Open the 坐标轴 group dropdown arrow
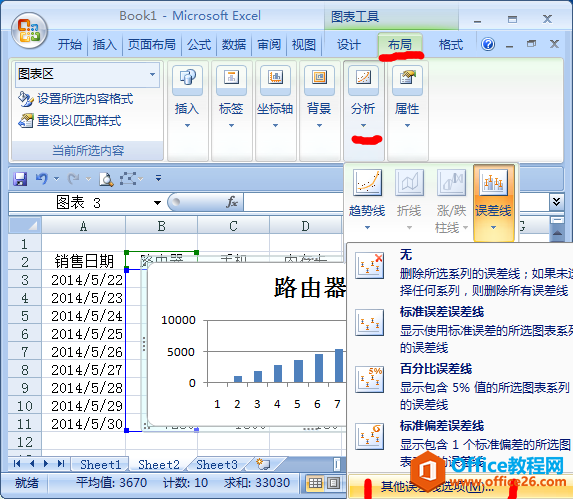Viewport: 573px width, 499px height. click(x=275, y=125)
